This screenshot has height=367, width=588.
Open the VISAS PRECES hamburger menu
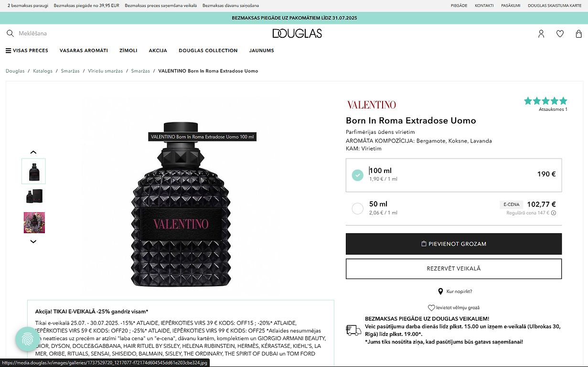click(27, 51)
